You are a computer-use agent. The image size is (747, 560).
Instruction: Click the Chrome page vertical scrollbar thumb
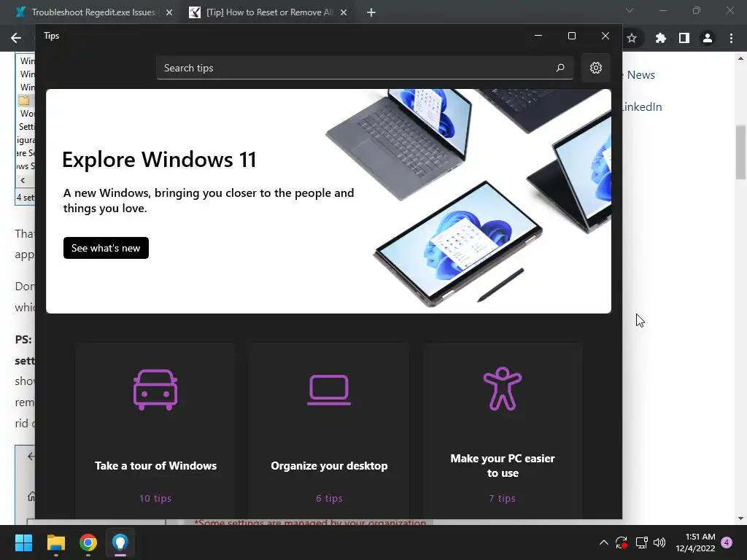[740, 152]
